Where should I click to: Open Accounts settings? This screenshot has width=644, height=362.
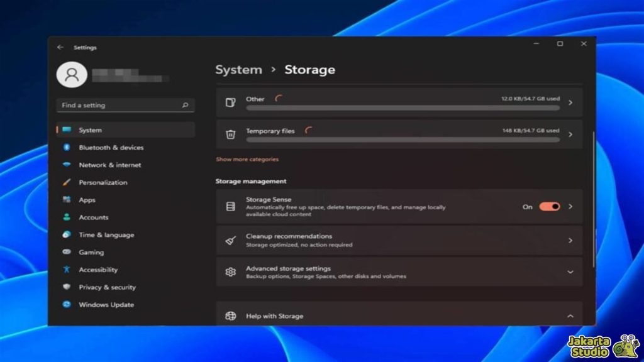[93, 217]
